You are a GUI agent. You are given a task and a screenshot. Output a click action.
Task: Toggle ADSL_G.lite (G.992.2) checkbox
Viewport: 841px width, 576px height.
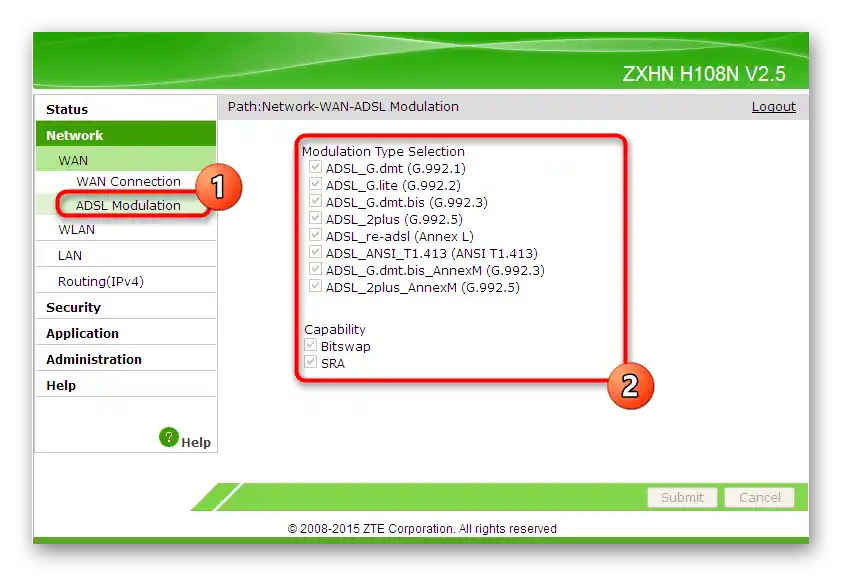pyautogui.click(x=315, y=184)
